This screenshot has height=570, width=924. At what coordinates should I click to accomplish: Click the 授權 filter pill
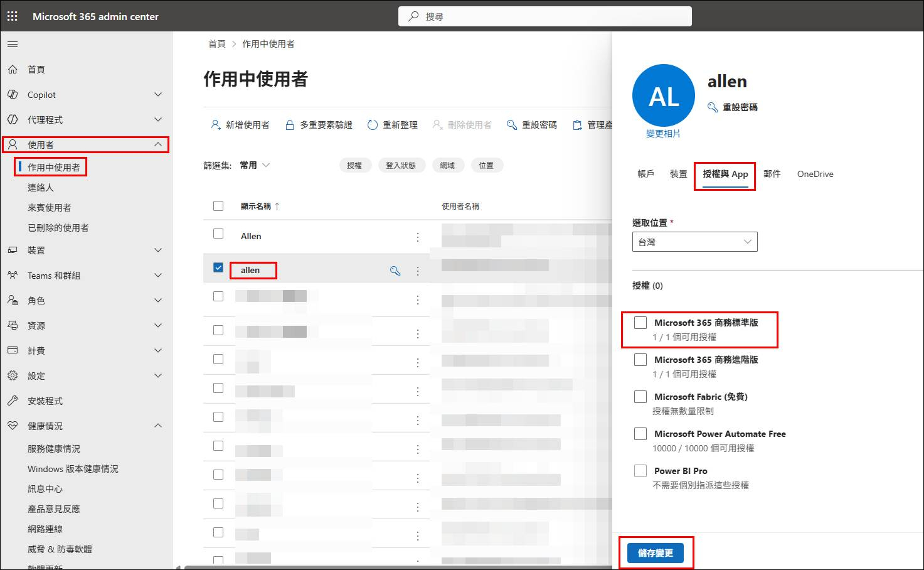tap(354, 166)
